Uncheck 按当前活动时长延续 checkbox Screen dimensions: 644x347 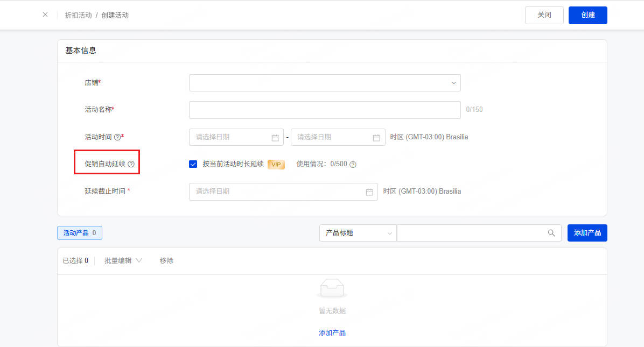pos(193,164)
